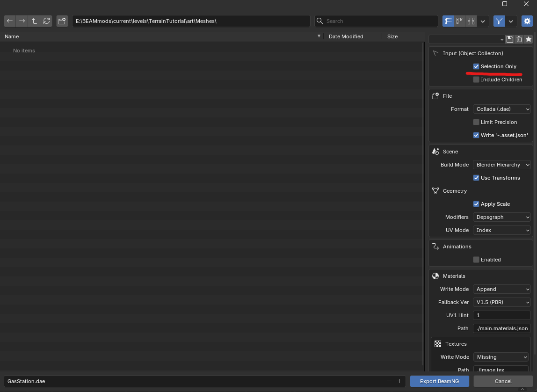Screen dimensions: 537x392
Task: Toggle Apply Scale checkbox
Action: coord(476,204)
